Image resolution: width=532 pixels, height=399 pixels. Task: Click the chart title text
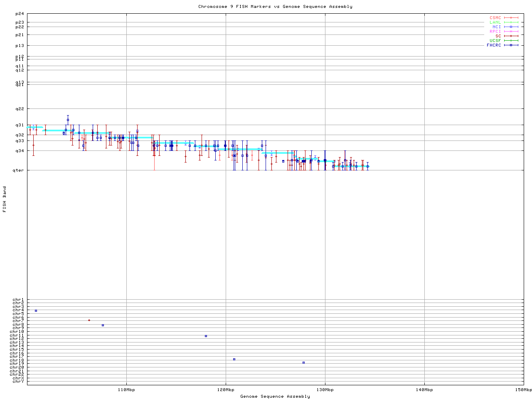click(x=275, y=7)
